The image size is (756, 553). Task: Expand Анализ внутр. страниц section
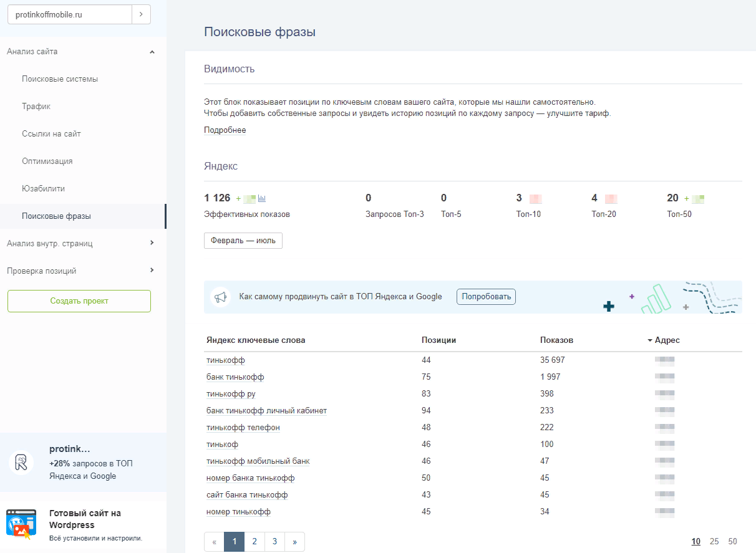tap(152, 243)
